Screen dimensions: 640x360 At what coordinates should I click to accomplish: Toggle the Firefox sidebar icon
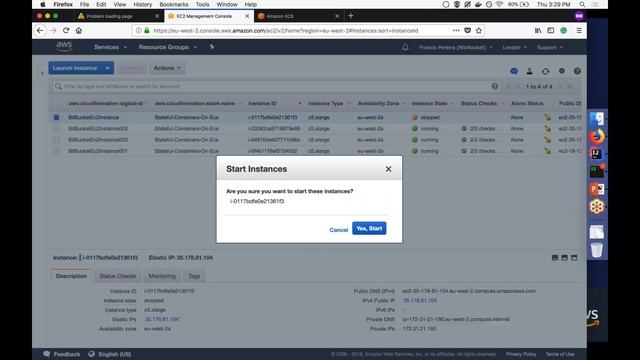click(551, 30)
